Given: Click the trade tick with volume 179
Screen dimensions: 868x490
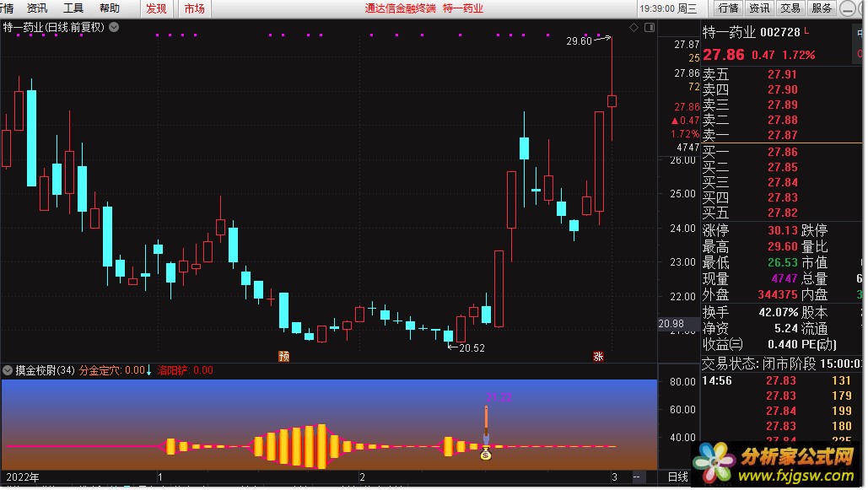Looking at the screenshot, I should pyautogui.click(x=781, y=396).
